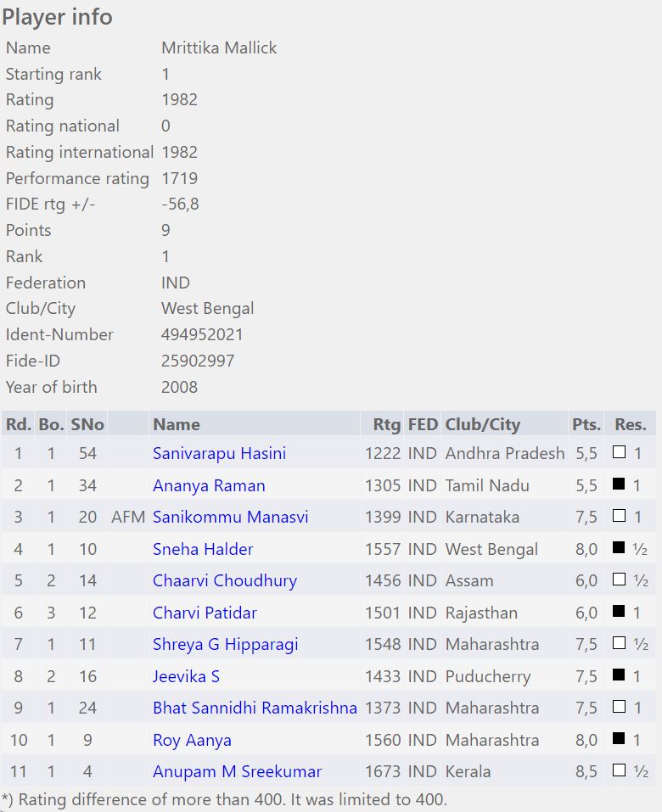Click the Sanikommu Manasvi name link

pyautogui.click(x=230, y=517)
